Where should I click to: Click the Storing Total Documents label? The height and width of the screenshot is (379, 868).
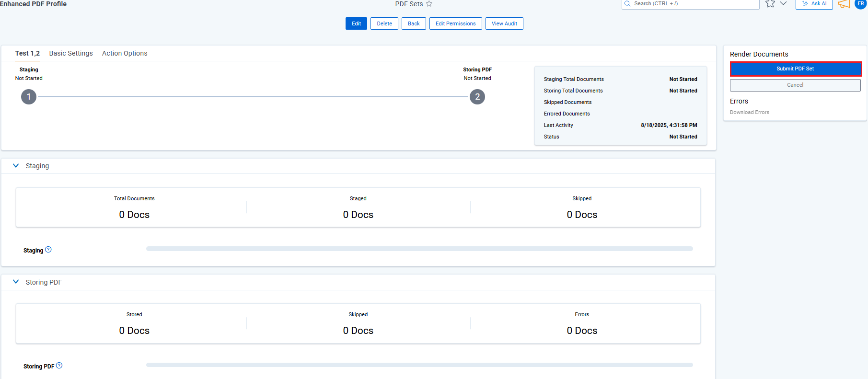click(573, 91)
